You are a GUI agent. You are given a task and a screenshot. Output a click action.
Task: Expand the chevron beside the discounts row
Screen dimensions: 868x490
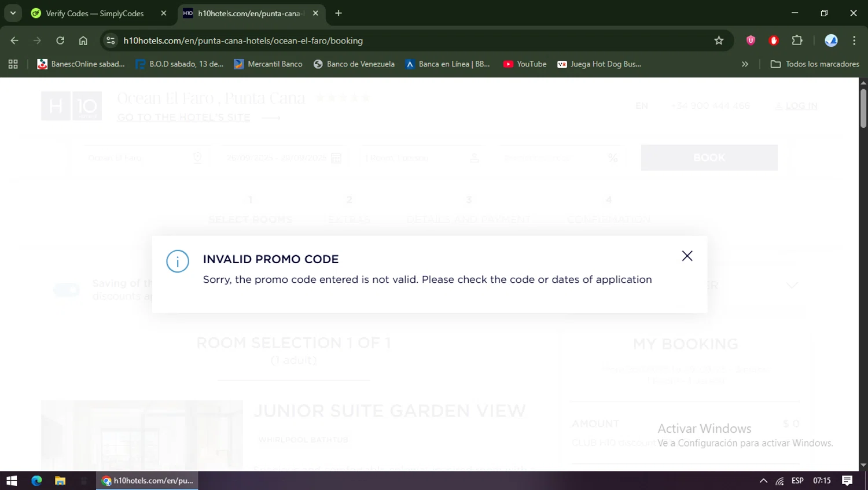click(x=792, y=285)
